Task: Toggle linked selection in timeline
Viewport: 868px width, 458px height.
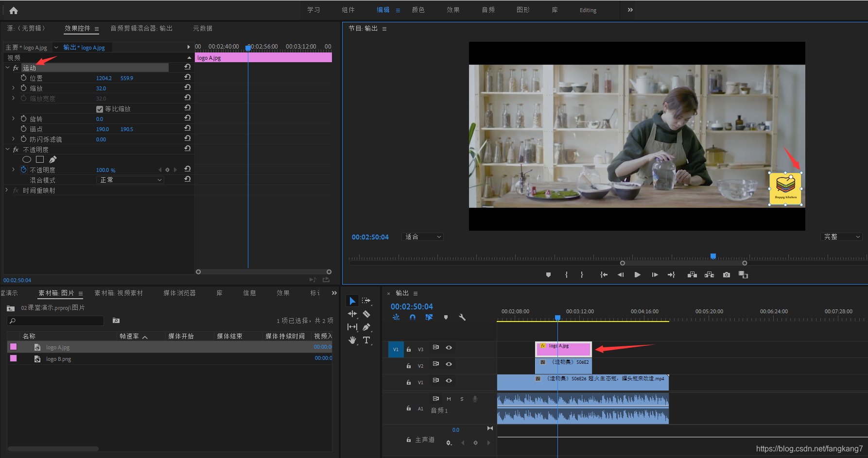Action: 429,317
